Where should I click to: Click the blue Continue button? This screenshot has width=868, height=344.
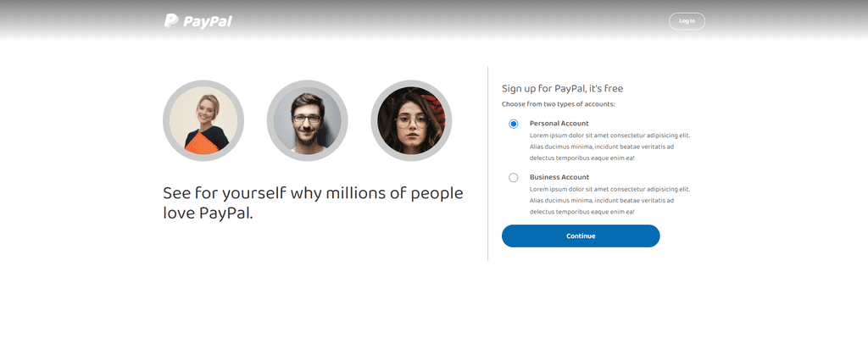point(581,236)
